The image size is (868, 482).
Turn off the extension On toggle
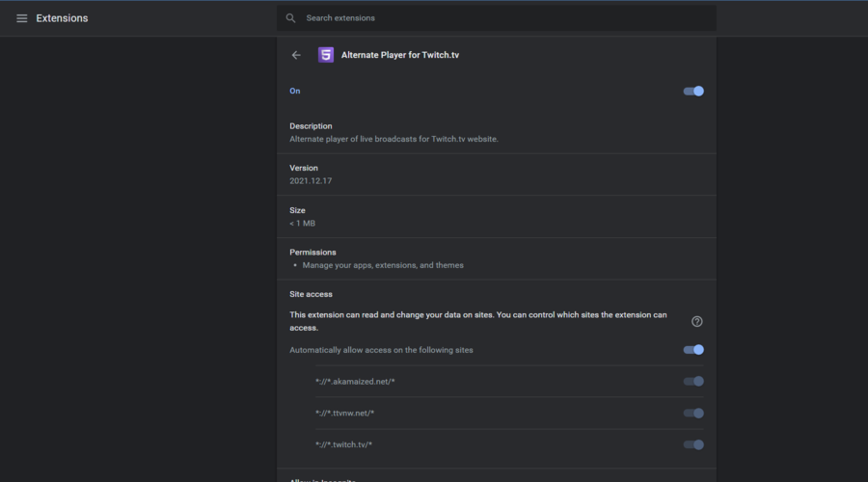click(x=693, y=92)
